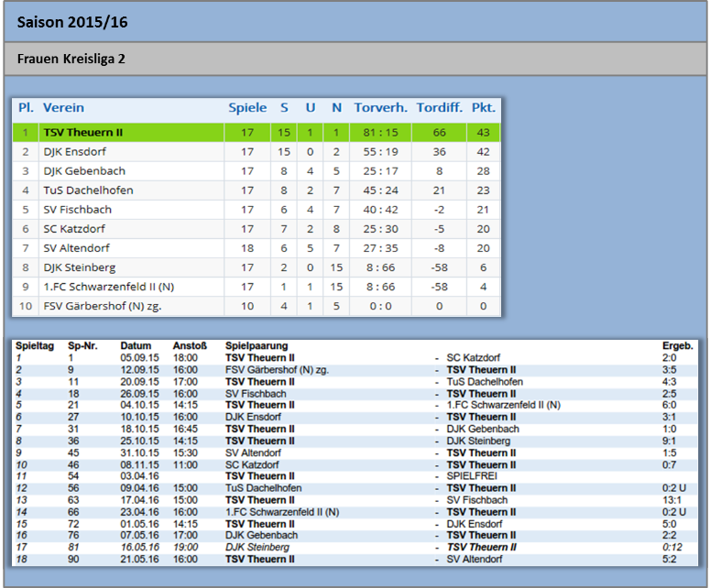Click the 'Anstoß' fixtures column header

(190, 346)
